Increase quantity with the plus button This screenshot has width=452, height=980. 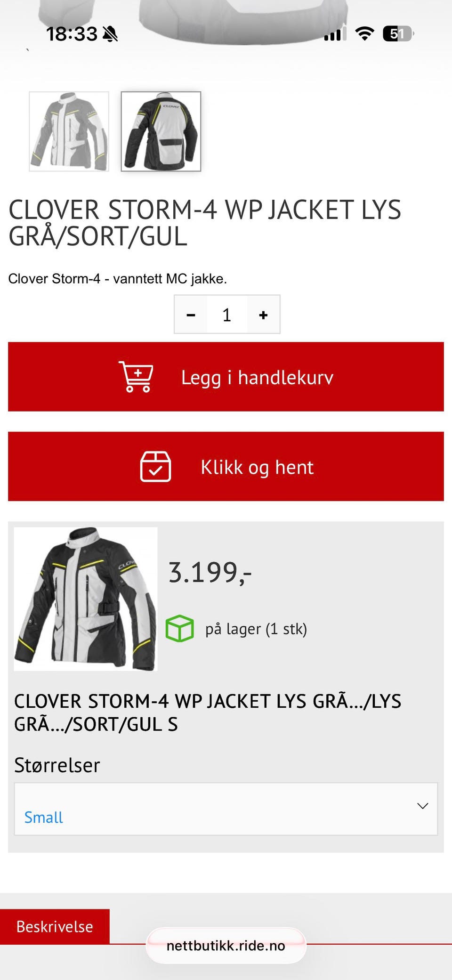(x=263, y=315)
